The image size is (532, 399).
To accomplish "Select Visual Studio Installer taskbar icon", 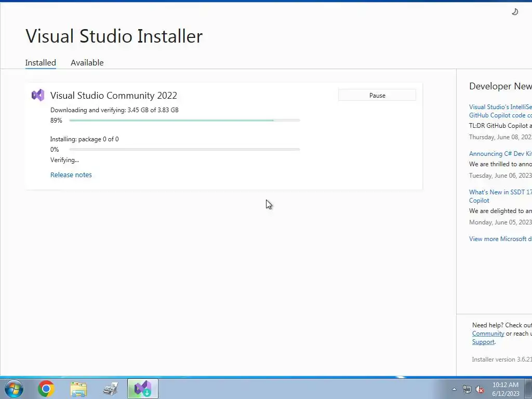I will point(143,389).
